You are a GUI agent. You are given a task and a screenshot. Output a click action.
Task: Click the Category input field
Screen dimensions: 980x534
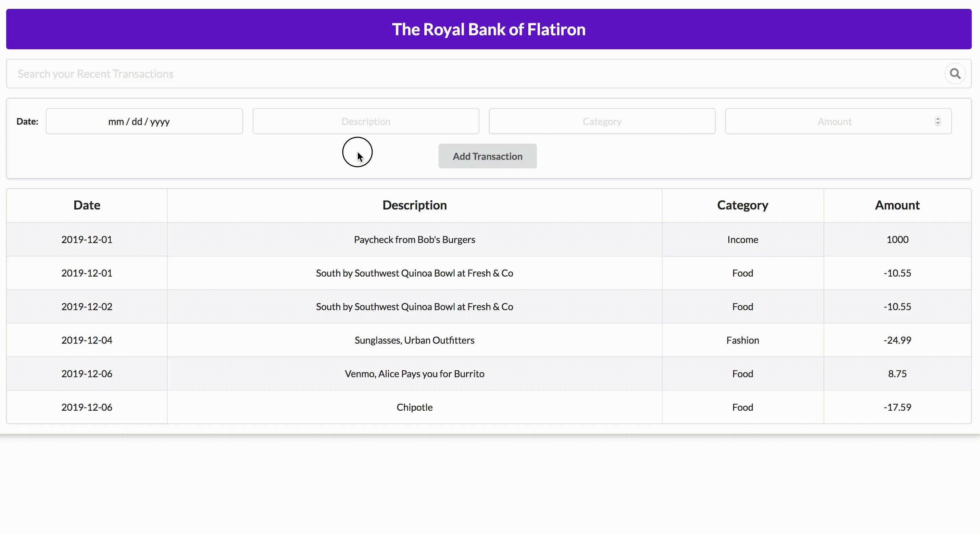click(x=602, y=121)
